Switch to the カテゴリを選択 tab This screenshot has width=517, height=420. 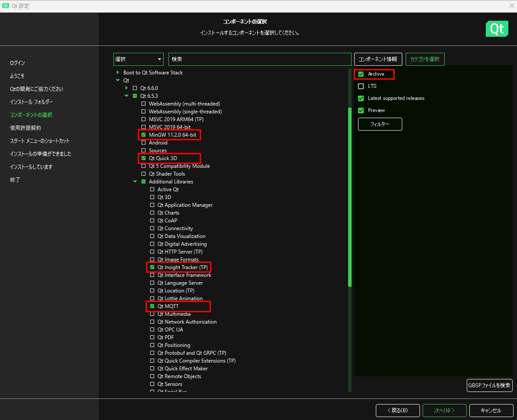(x=425, y=59)
